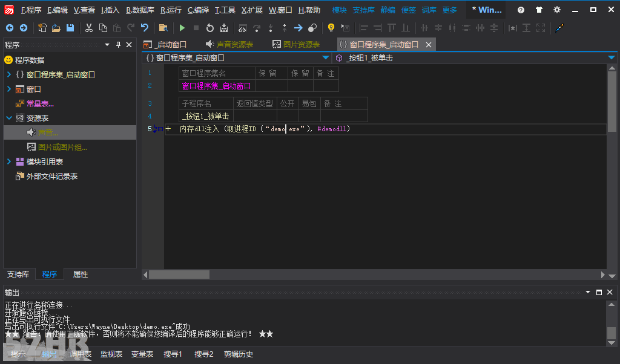Screen dimensions: 620x364
Task: Click the restart circular arrow icon
Action: (x=210, y=28)
